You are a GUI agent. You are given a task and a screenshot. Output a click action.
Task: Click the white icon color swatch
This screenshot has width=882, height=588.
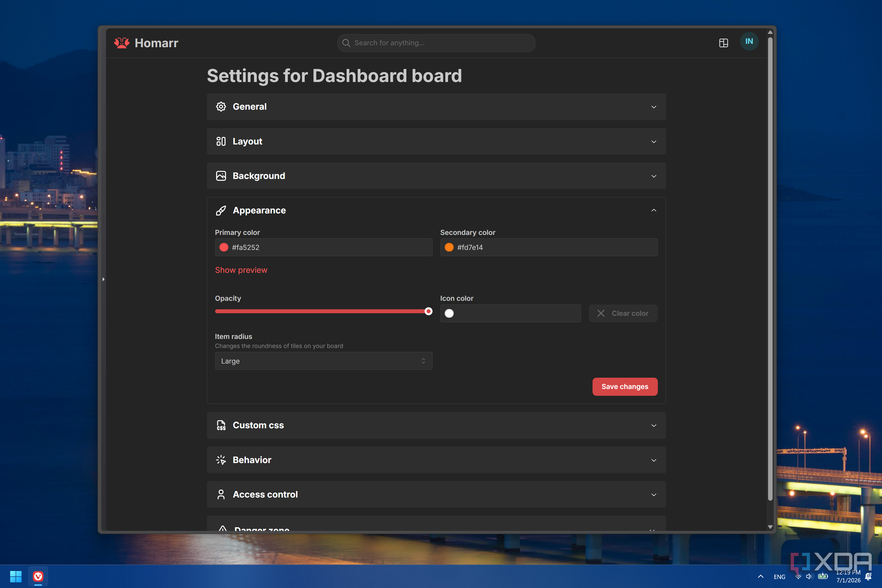(449, 313)
